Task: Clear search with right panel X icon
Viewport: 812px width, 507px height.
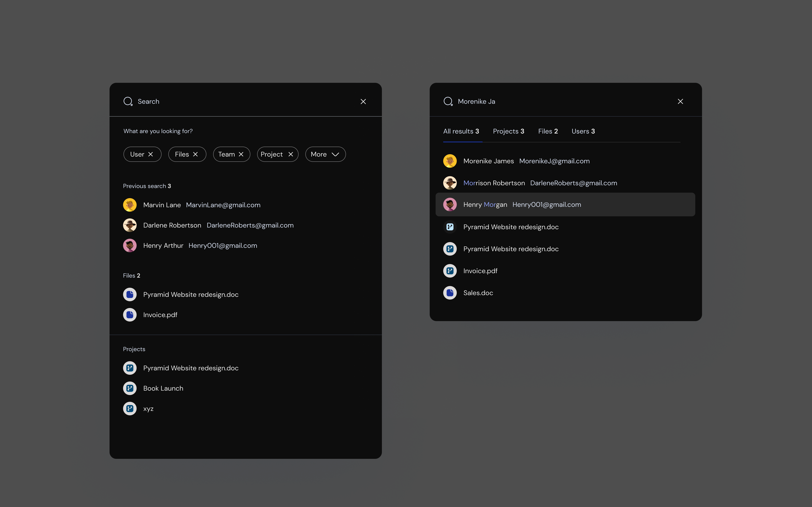Action: 680,102
